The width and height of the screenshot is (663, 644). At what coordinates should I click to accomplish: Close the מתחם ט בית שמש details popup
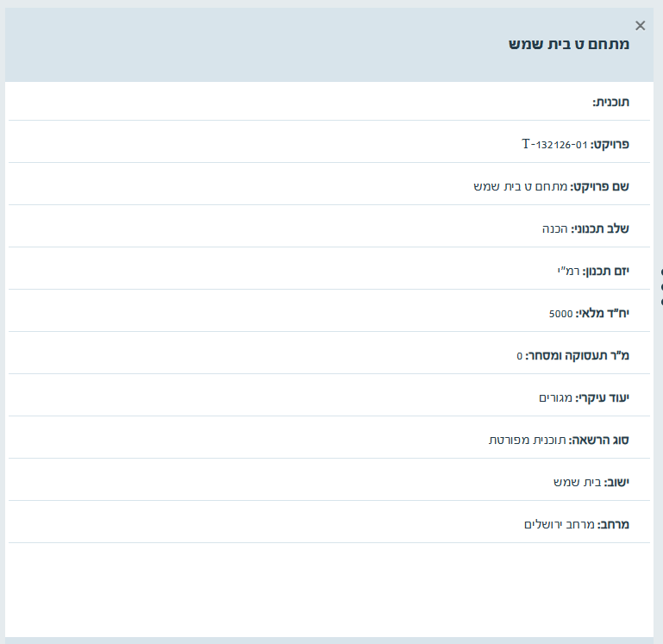point(640,26)
